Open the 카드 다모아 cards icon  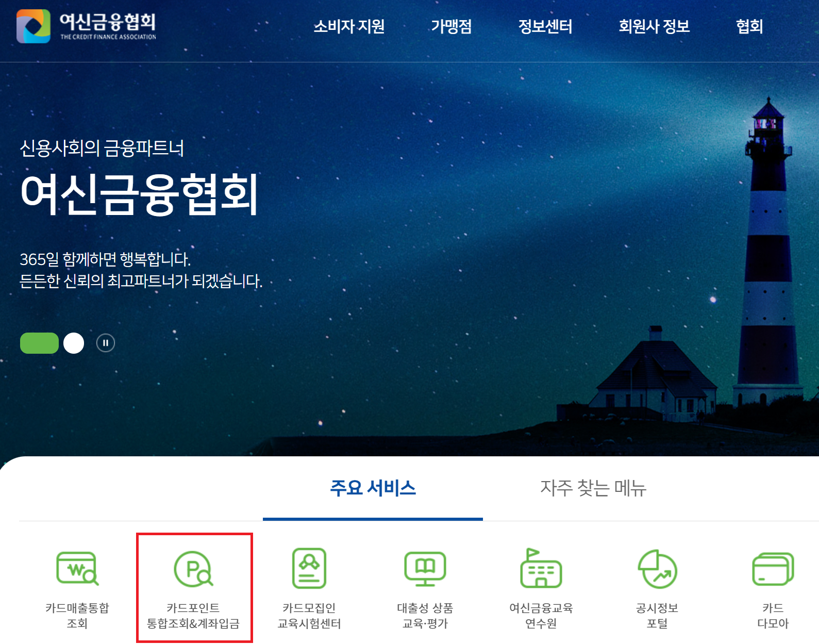pos(773,569)
